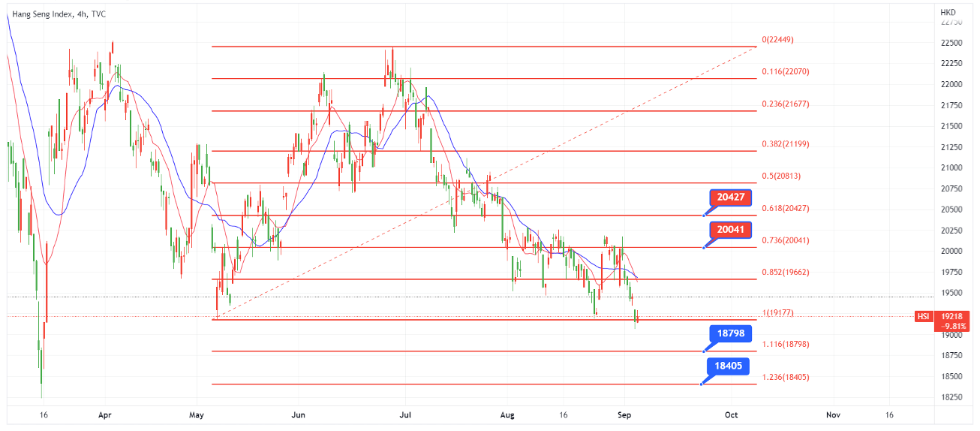Click Sep on the time axis
This screenshot has height=431, width=980.
click(624, 414)
